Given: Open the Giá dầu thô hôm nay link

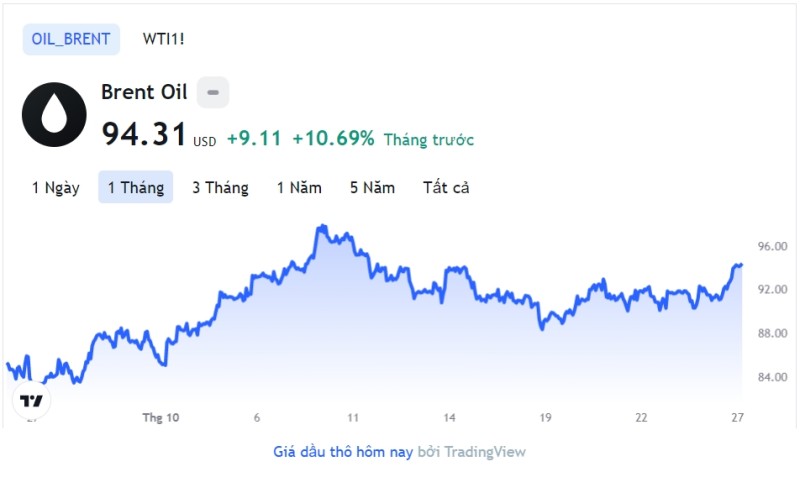Looking at the screenshot, I should pos(343,452).
